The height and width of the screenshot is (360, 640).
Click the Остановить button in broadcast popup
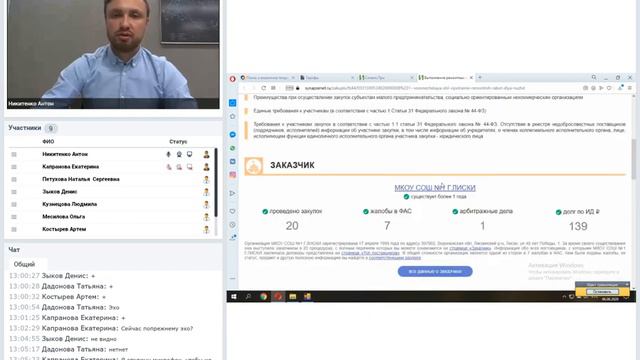pos(602,292)
